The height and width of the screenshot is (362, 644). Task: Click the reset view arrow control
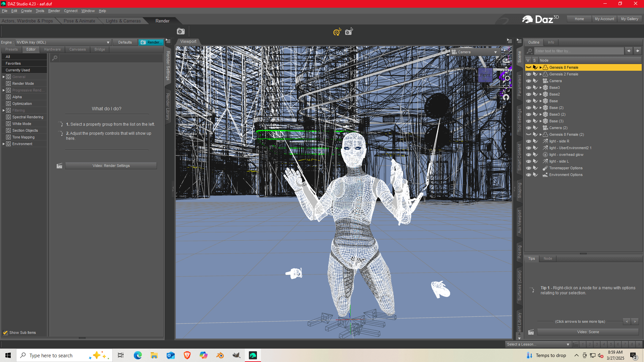(506, 98)
